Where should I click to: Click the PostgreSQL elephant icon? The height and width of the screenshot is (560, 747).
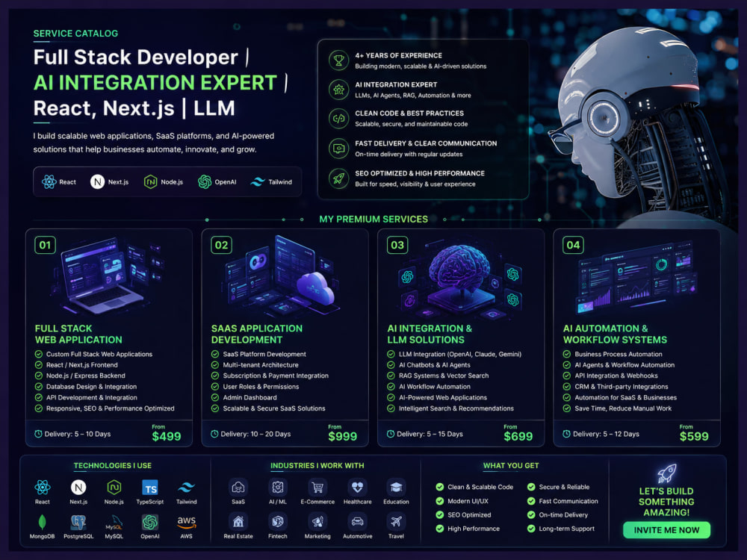[x=78, y=523]
